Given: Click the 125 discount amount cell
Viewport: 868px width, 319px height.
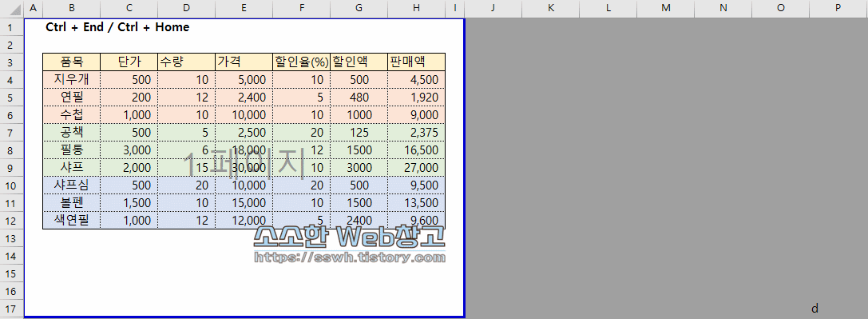Looking at the screenshot, I should [x=359, y=133].
